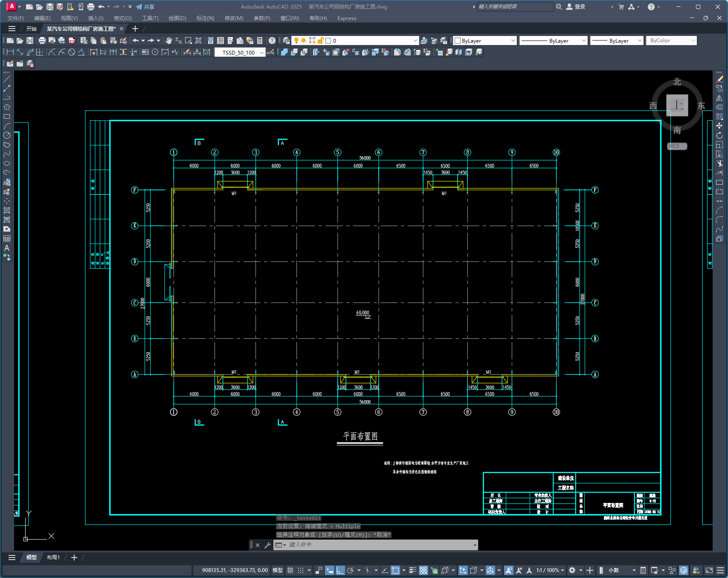Choose the Circle draw tool
The width and height of the screenshot is (728, 578).
click(x=7, y=135)
